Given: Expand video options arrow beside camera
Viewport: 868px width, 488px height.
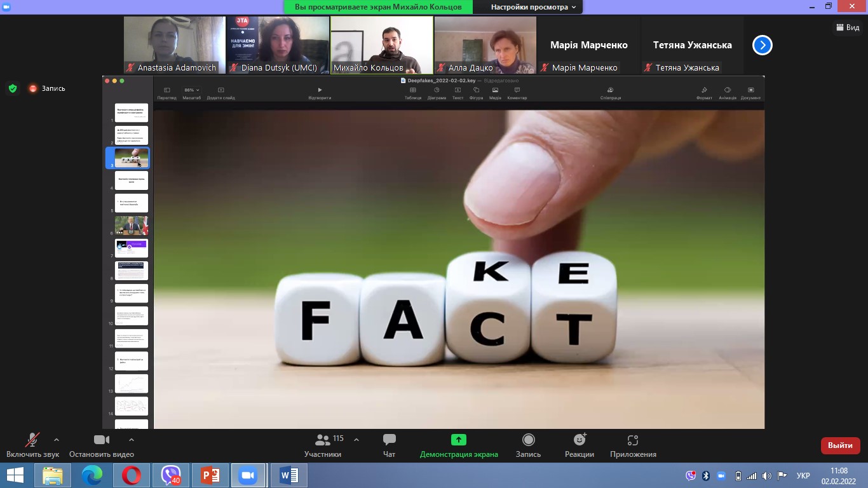Looking at the screenshot, I should [132, 439].
